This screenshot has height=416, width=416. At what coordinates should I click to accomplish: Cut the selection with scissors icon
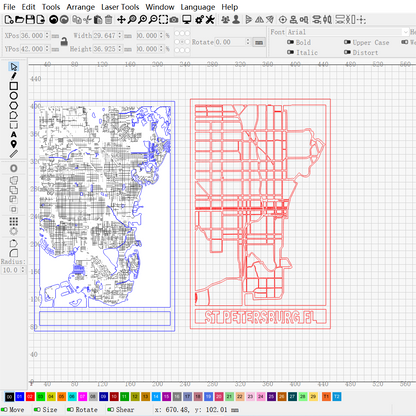coord(87,20)
